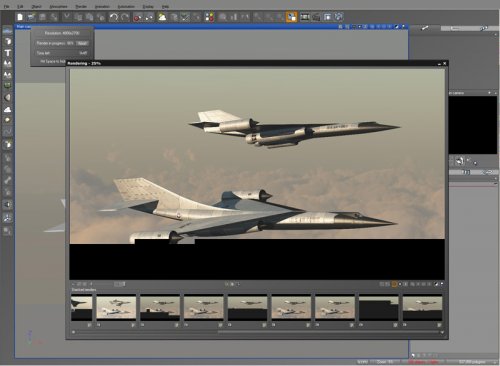
Task: Select the last stacked render thumbnail on right
Action: coord(422,308)
